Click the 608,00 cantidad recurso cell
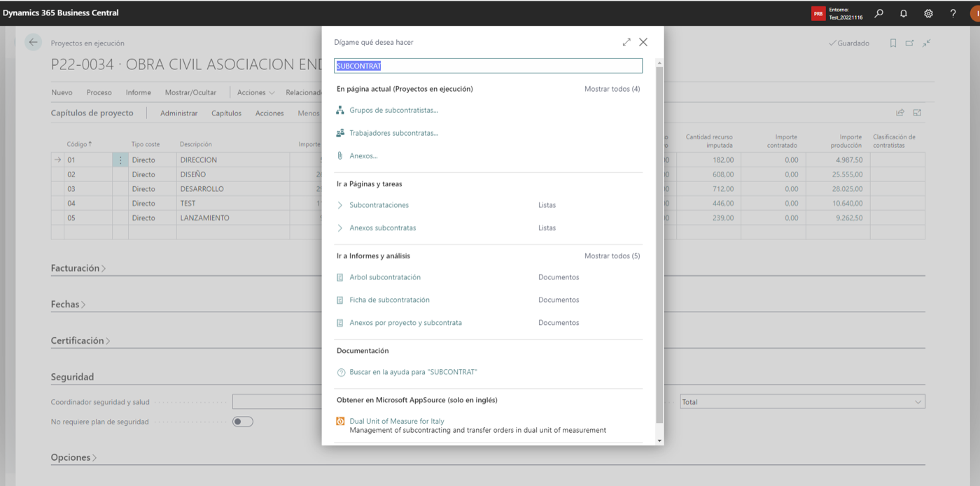Screen dimensions: 980x486 [708, 174]
